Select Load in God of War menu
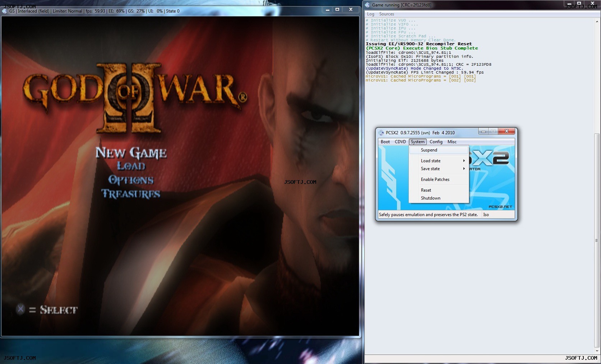Screen dimensions: 601x364 click(131, 166)
